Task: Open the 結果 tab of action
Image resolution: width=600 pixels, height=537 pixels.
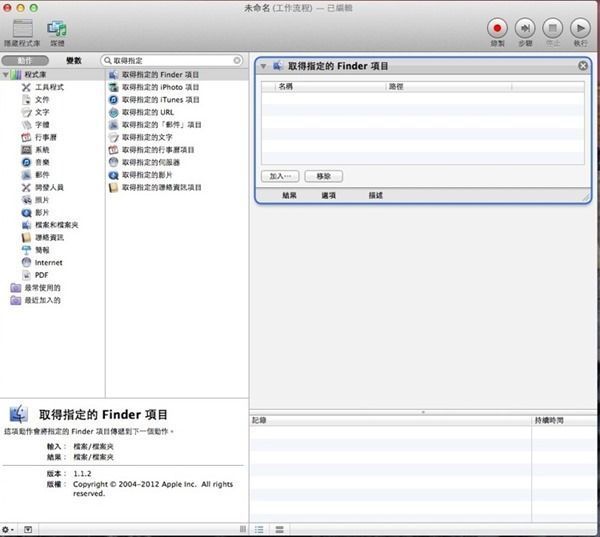Action: click(289, 196)
